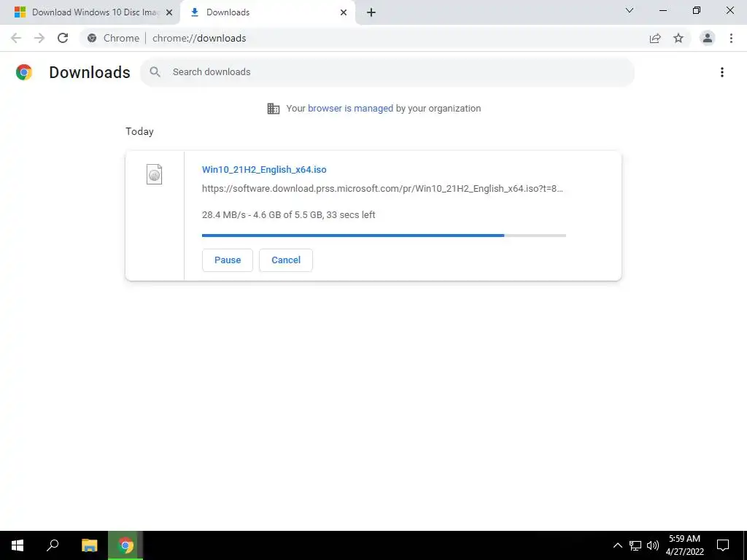Click the Chrome site info icon in address bar

(92, 38)
